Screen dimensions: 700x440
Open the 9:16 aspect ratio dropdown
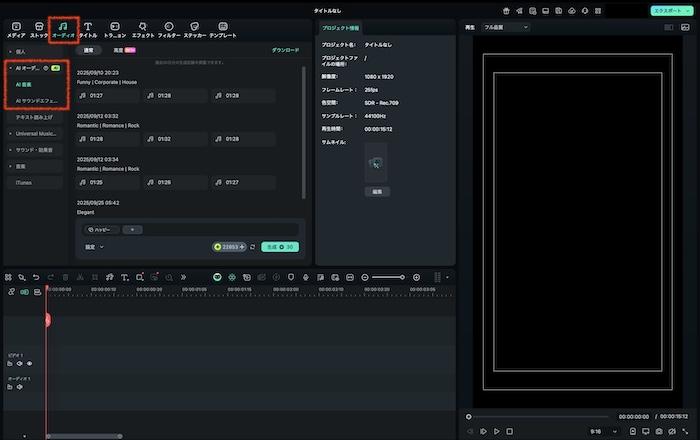pyautogui.click(x=600, y=431)
